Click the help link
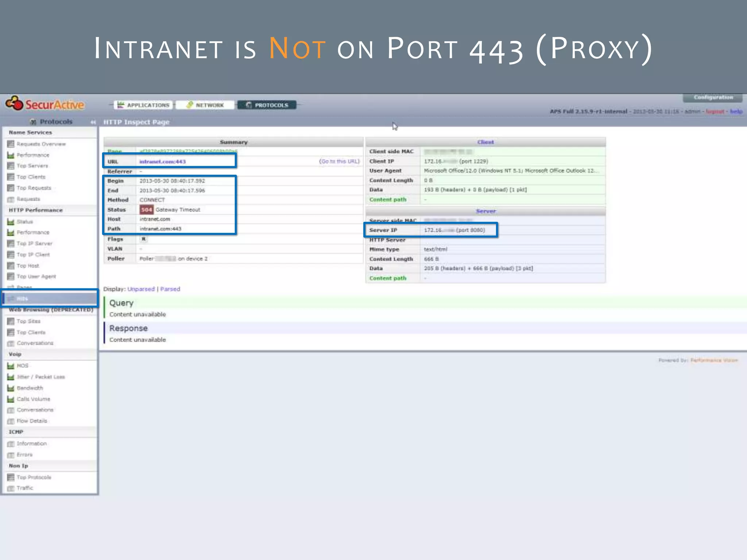 pyautogui.click(x=736, y=111)
